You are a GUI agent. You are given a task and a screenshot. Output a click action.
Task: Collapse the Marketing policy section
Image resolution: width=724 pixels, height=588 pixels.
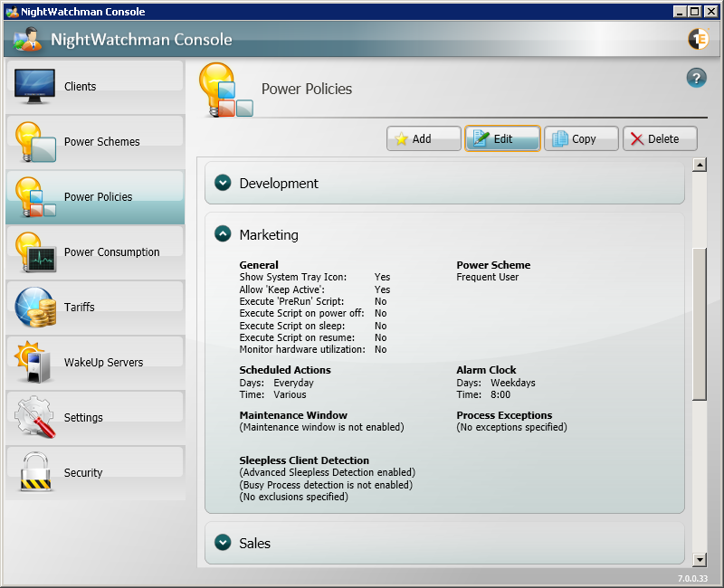pyautogui.click(x=223, y=234)
